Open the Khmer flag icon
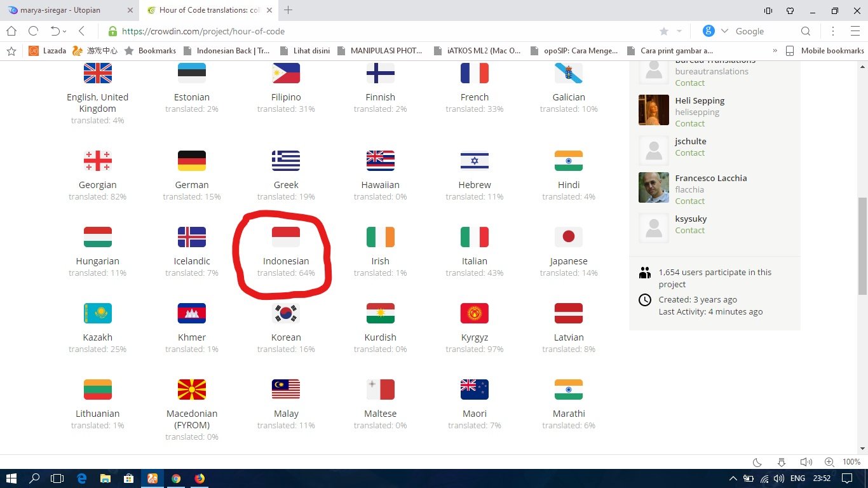Viewport: 868px width, 488px height. [x=192, y=313]
